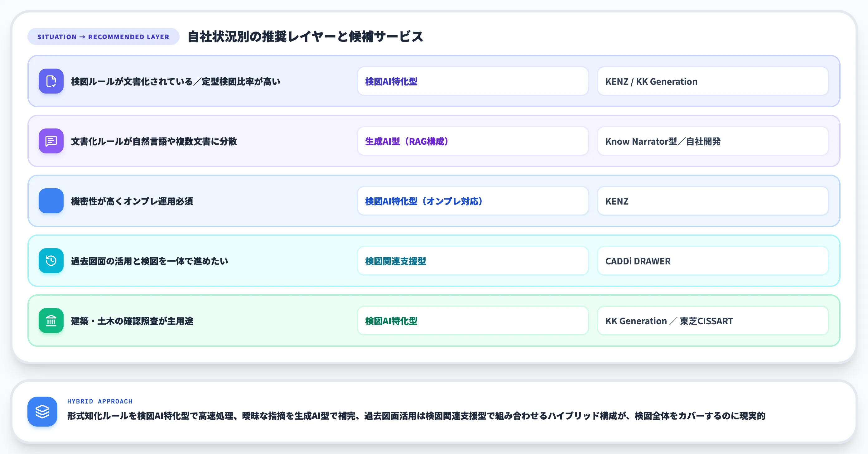Click the KENZ / KK Generation cell
The height and width of the screenshot is (454, 868).
(713, 81)
